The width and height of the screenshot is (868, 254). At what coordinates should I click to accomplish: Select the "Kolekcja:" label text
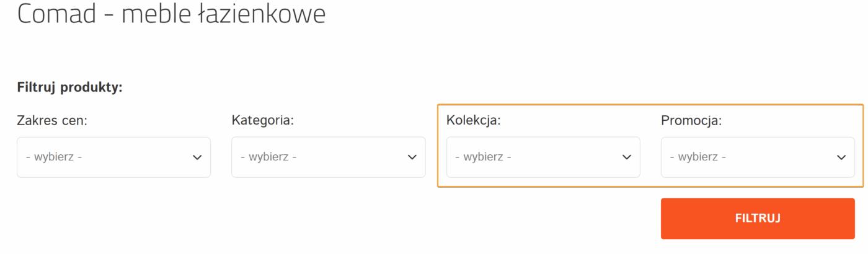pos(473,120)
